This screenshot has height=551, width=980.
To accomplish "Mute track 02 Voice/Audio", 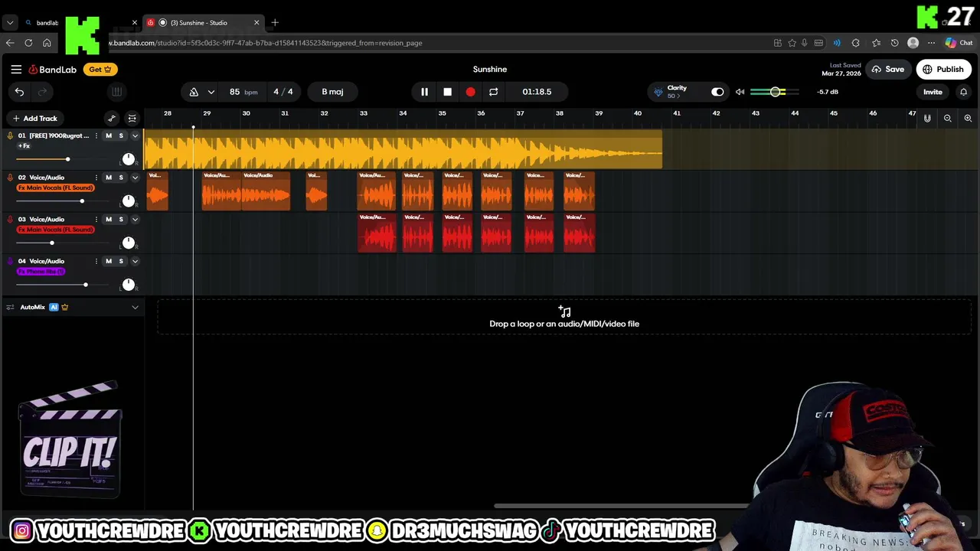I will (x=108, y=178).
